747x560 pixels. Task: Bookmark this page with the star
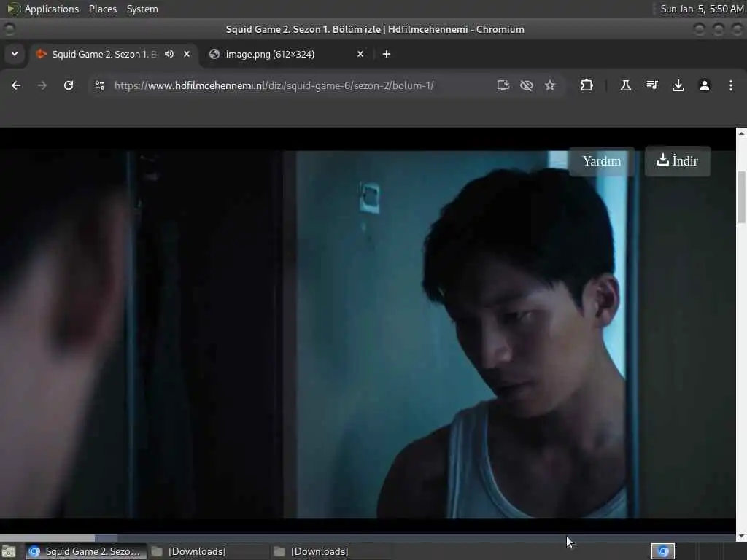point(550,85)
